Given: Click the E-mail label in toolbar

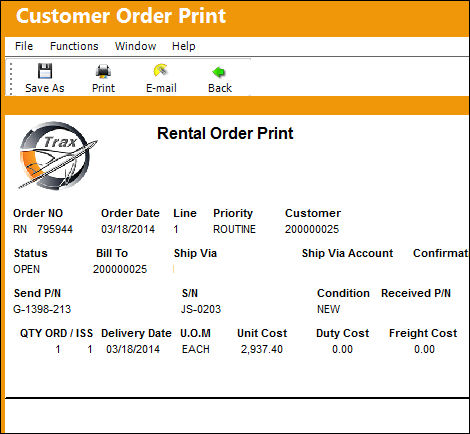Looking at the screenshot, I should (161, 88).
